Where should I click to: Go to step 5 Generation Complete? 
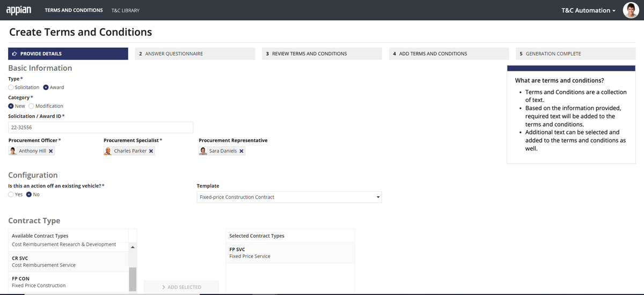(576, 54)
